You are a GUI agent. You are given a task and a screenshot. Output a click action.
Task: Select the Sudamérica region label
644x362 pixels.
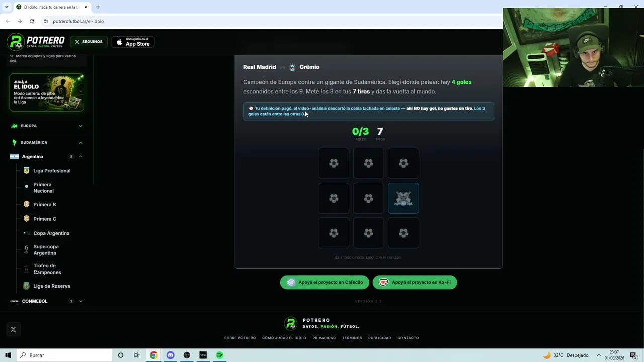coord(34,143)
